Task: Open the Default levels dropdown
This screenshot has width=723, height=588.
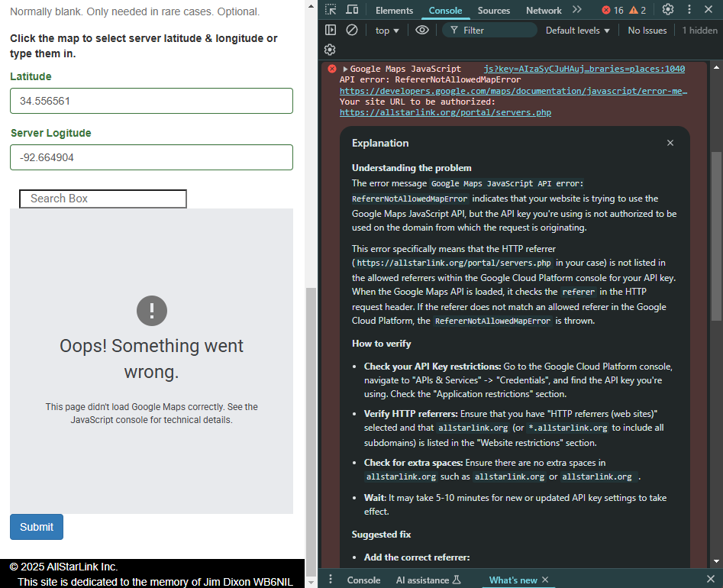Action: tap(578, 31)
